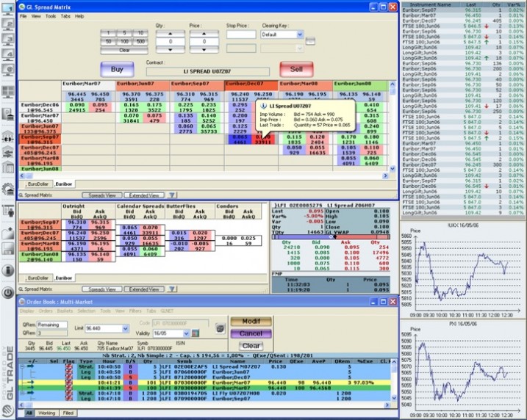Click Spreads View in Outright/Butterflies panel

click(102, 289)
